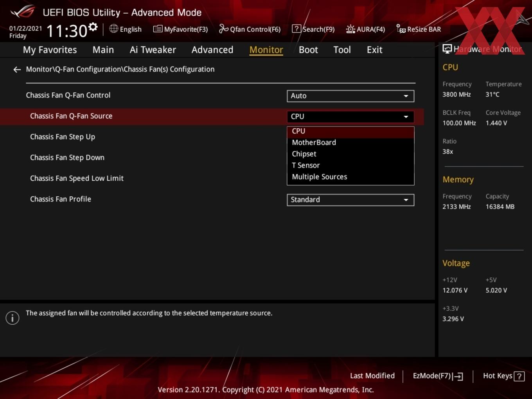Click Ratio value 38x

[x=448, y=152]
